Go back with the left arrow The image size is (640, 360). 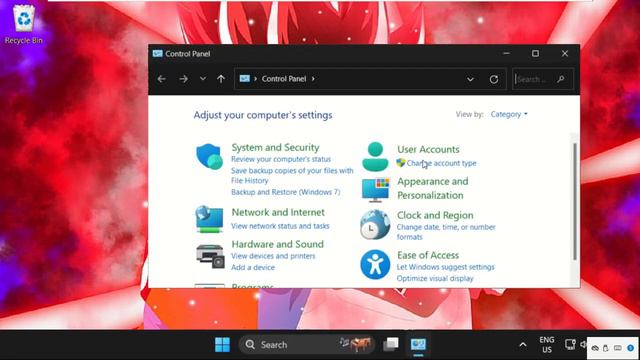pyautogui.click(x=162, y=79)
